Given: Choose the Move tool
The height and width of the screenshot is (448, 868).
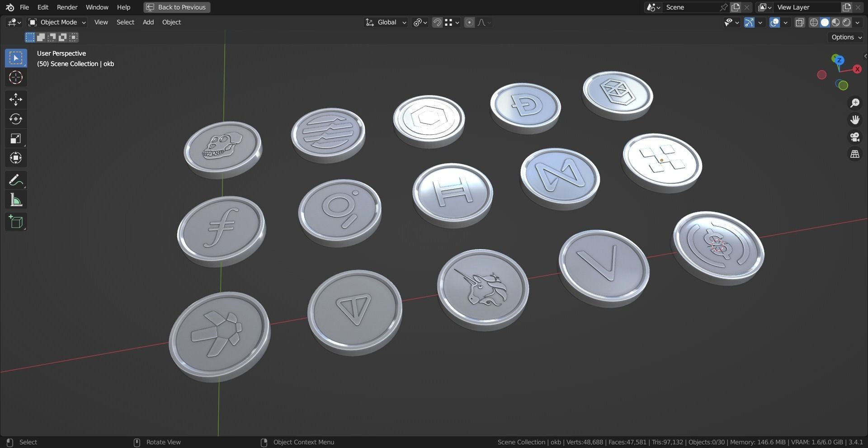Looking at the screenshot, I should [16, 99].
